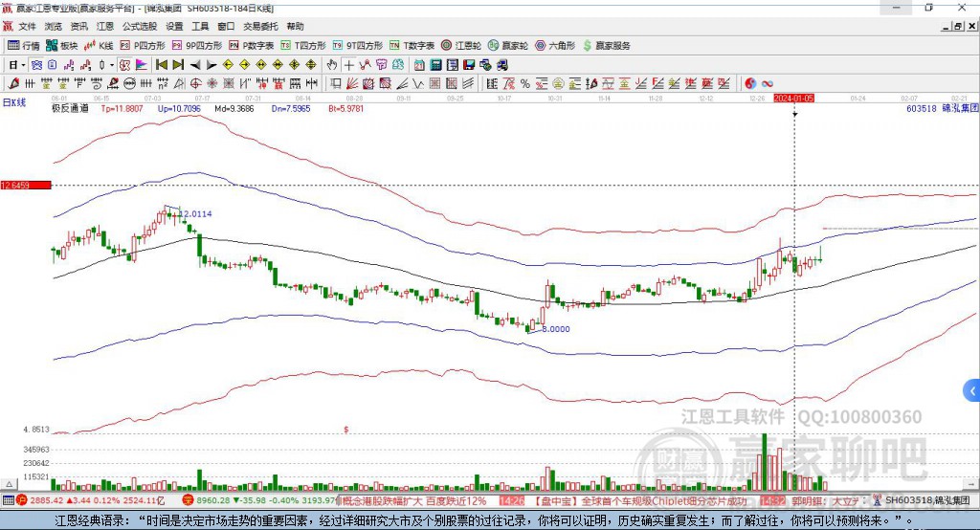This screenshot has height=530, width=980.
Task: Open the 交易委托 menu
Action: pyautogui.click(x=260, y=26)
